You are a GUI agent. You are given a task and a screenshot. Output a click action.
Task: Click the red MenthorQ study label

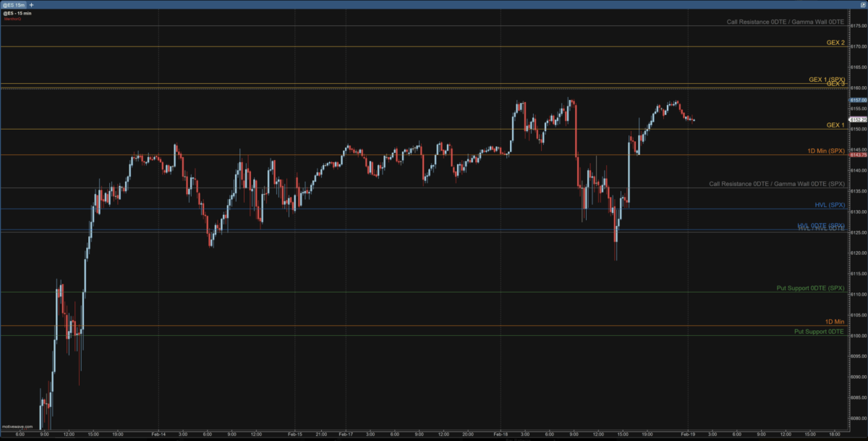(11, 19)
